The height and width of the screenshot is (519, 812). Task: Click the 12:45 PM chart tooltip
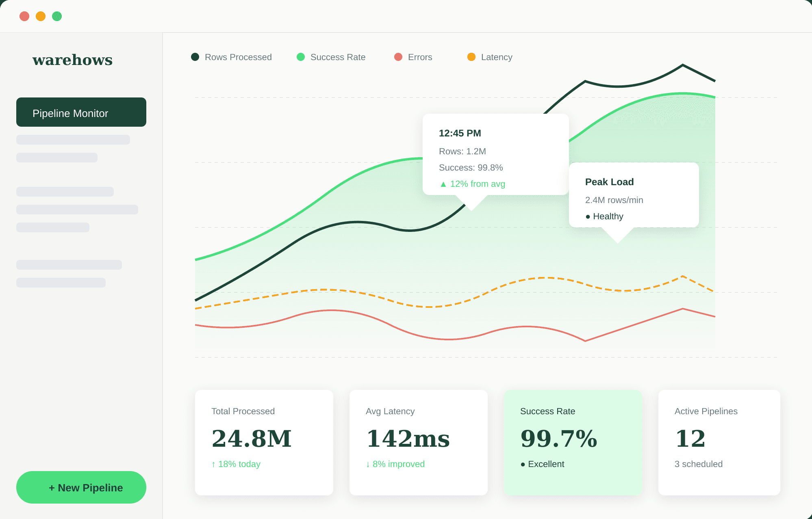(x=495, y=154)
